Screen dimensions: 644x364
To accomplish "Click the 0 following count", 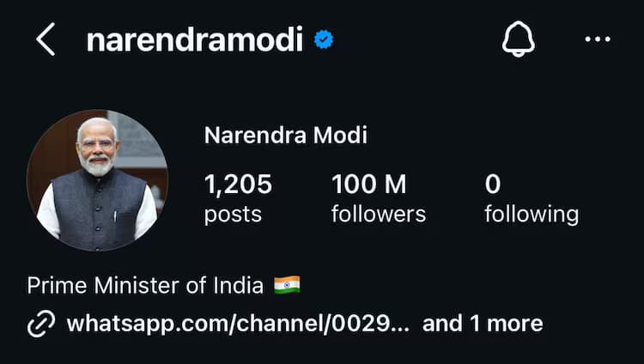I will 492,184.
